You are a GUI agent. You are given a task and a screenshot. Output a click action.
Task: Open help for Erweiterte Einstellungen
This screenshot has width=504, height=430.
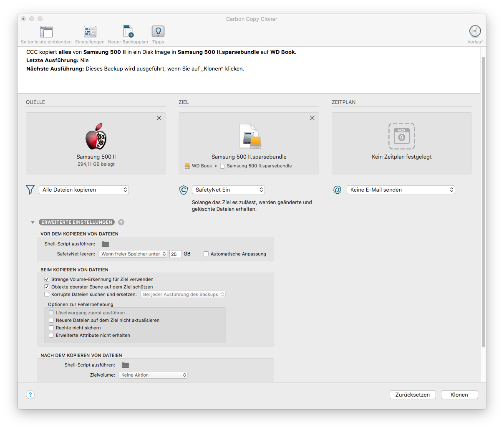pyautogui.click(x=121, y=223)
